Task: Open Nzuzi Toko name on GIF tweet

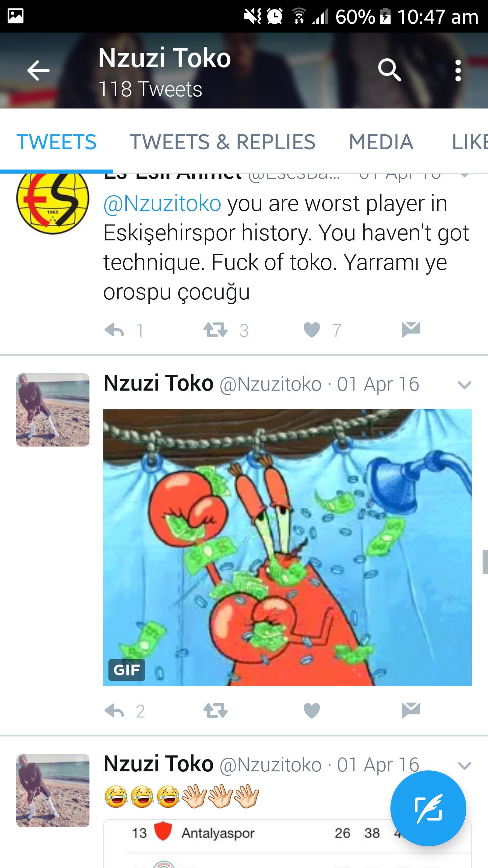Action: pyautogui.click(x=159, y=383)
